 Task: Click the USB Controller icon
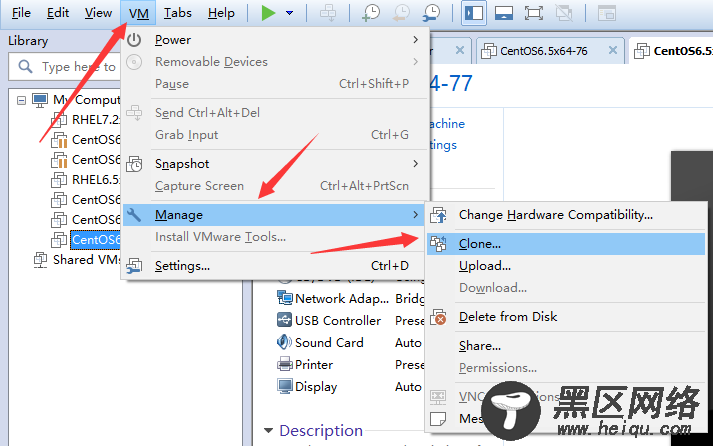pyautogui.click(x=285, y=320)
